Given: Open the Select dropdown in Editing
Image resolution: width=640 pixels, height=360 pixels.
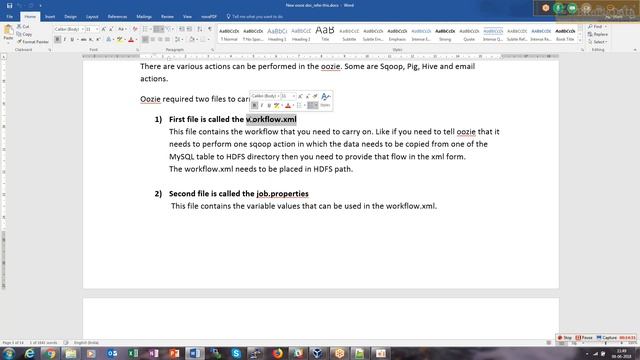Looking at the screenshot, I should 598,42.
